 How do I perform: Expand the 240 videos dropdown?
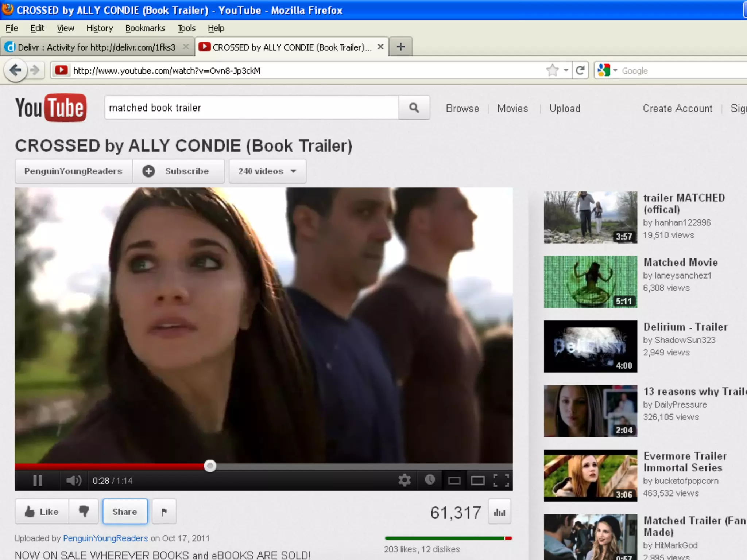tap(267, 171)
